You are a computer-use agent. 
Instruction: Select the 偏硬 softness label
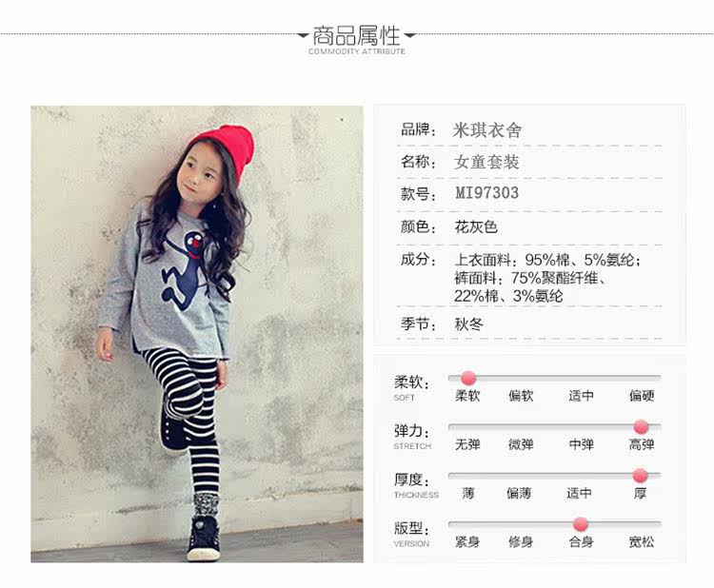click(x=641, y=396)
